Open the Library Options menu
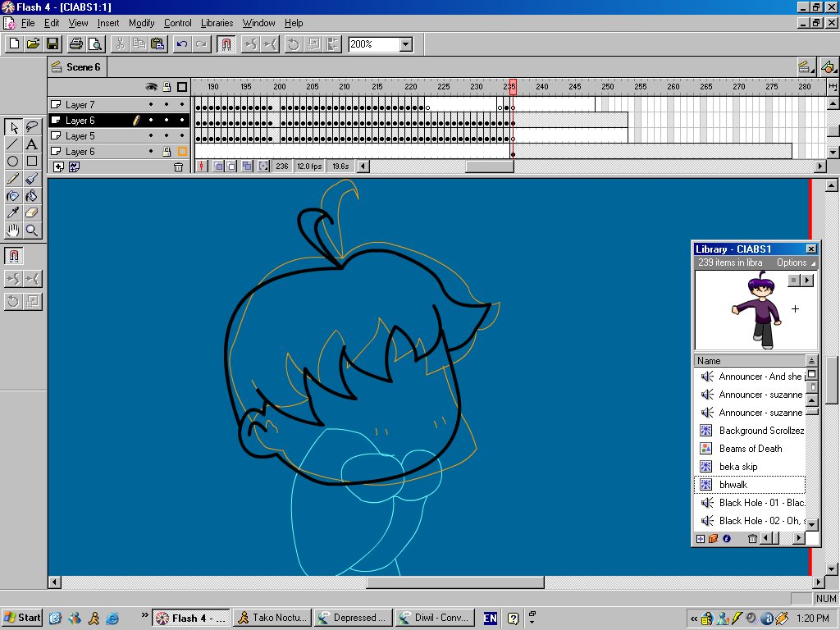840x630 pixels. (795, 262)
